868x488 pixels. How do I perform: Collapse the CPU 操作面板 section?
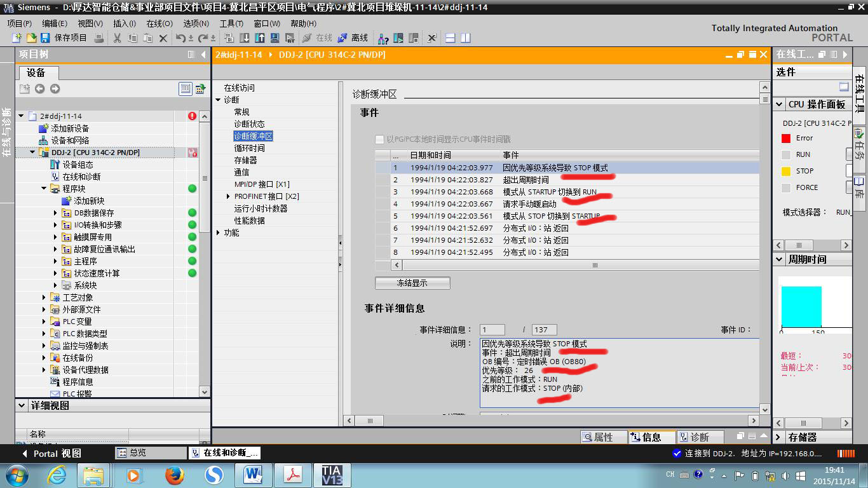tap(779, 104)
